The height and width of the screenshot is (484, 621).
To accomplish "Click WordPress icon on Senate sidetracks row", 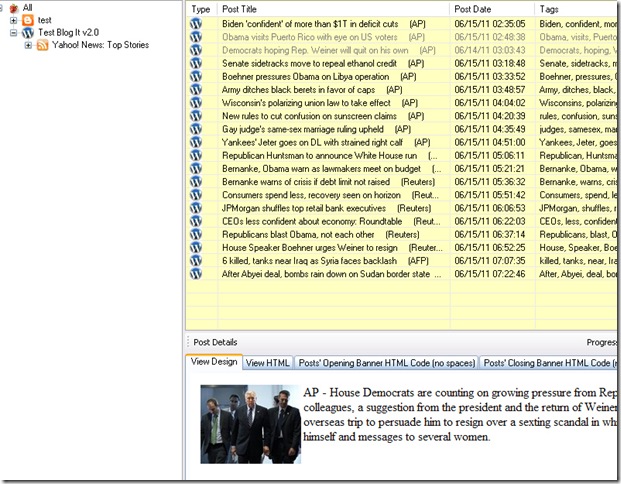I will [x=196, y=63].
